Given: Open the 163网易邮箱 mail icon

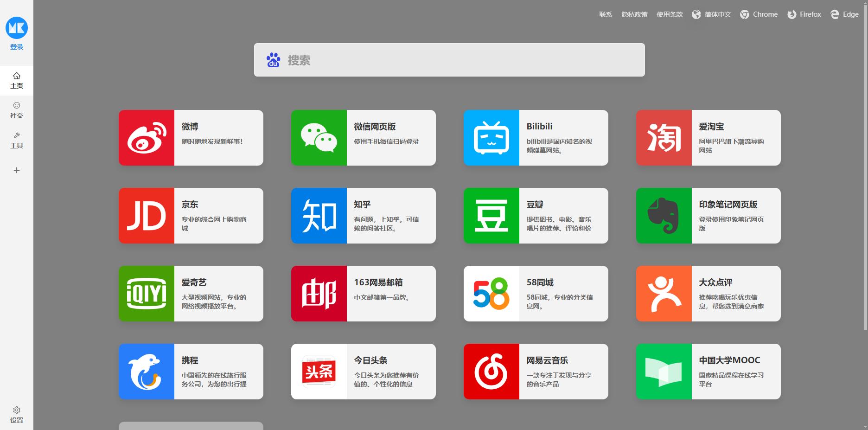Looking at the screenshot, I should coord(319,294).
